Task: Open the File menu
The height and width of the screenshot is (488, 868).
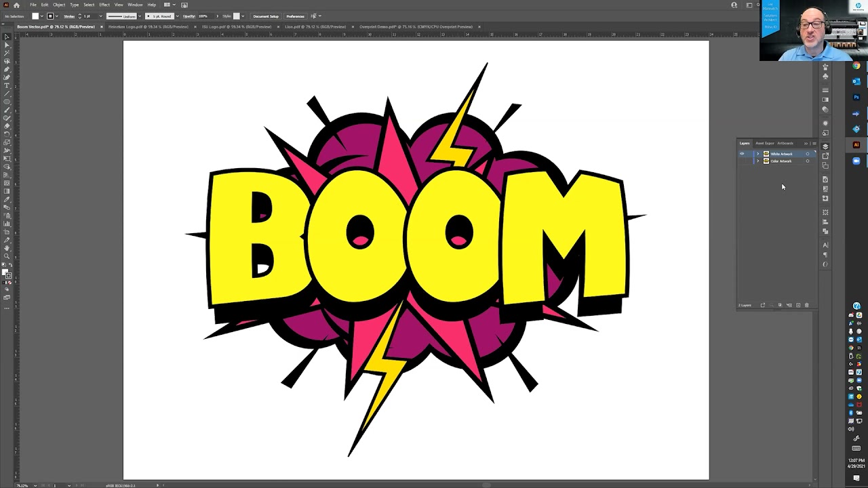Action: click(x=33, y=5)
